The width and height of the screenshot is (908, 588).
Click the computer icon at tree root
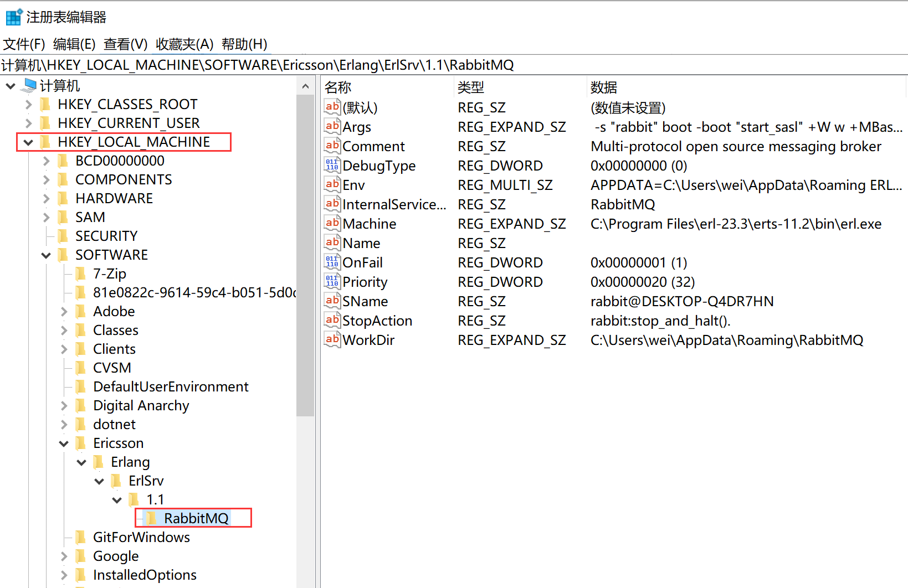pos(29,85)
